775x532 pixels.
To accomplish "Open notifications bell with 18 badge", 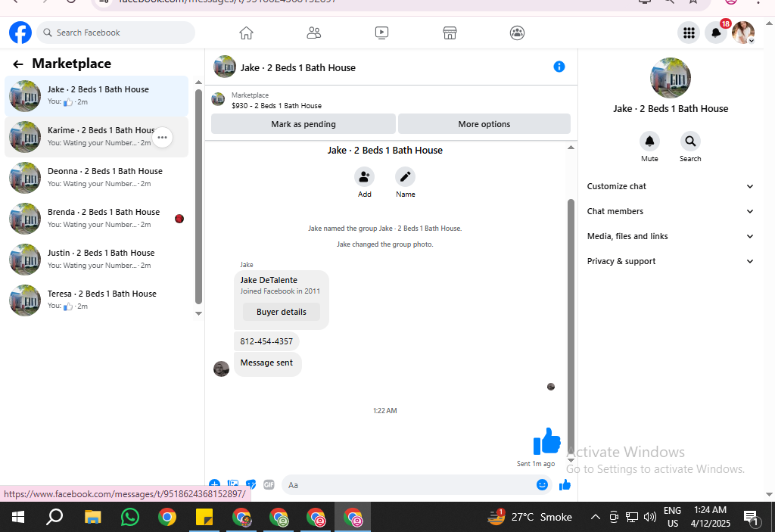I will pos(716,33).
